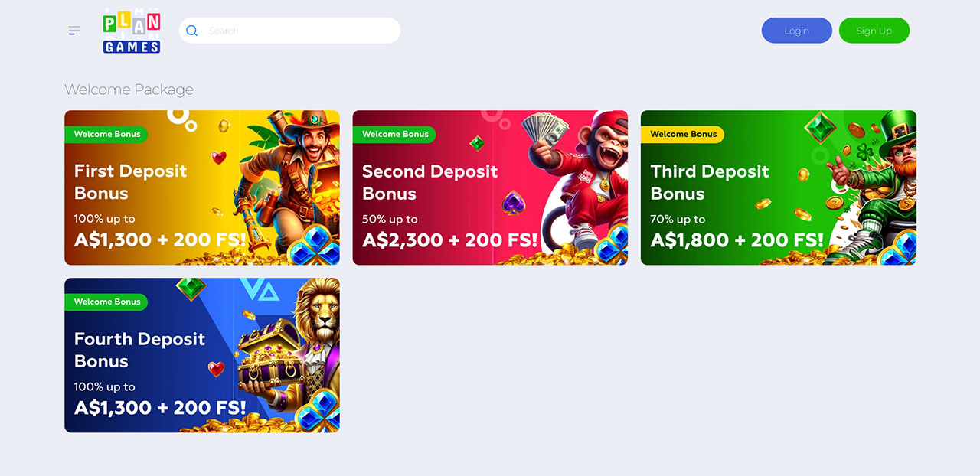Open the Second Deposit Bonus card
The width and height of the screenshot is (980, 476).
point(490,187)
